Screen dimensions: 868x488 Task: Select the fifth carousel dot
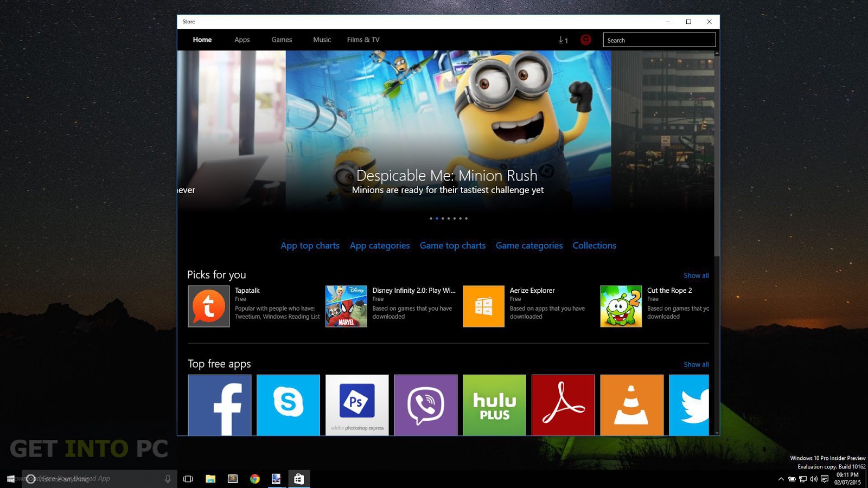[455, 219]
